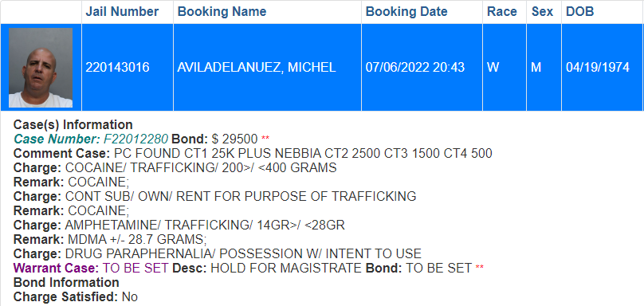This screenshot has height=306, width=644.
Task: Click the Case(s) Information heading
Action: [73, 124]
